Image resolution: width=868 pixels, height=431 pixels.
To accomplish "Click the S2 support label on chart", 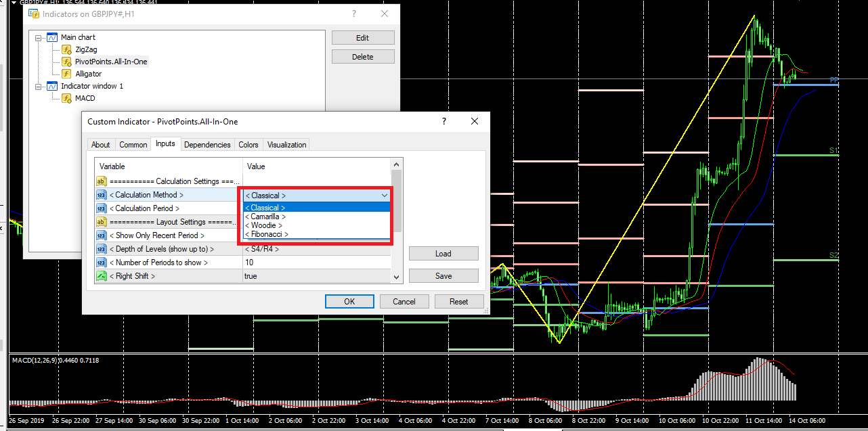I will (834, 255).
